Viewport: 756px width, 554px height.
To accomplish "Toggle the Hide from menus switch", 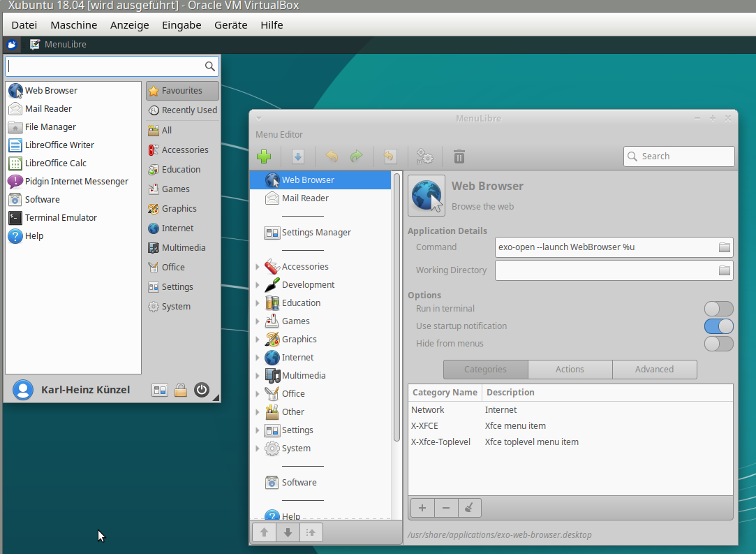I will [x=718, y=344].
